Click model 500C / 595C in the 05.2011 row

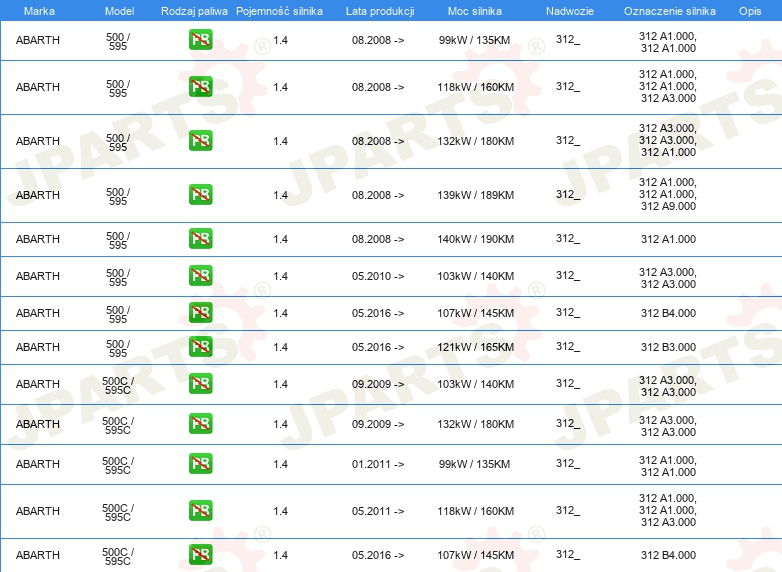tap(118, 512)
